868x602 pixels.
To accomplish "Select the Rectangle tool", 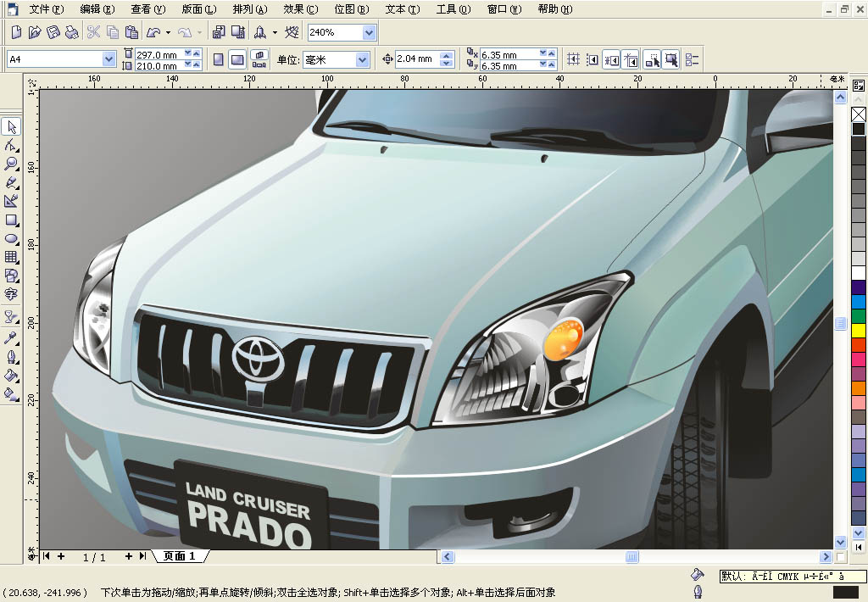I will click(12, 220).
